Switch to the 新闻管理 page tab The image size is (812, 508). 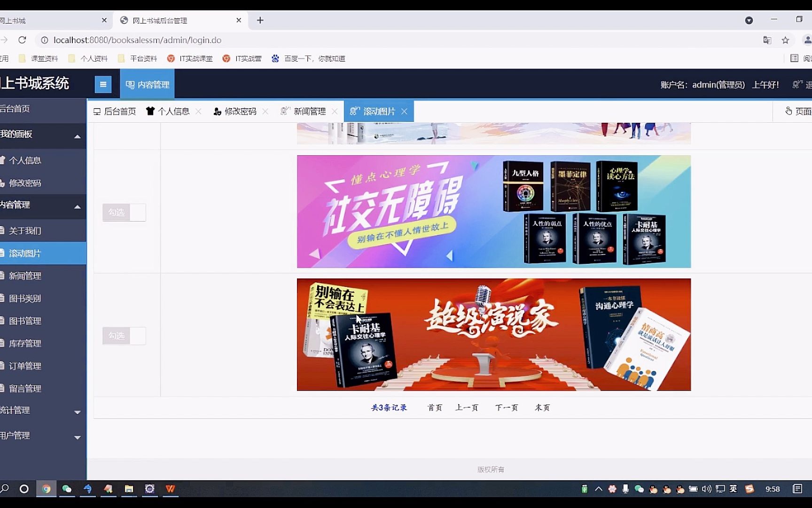click(304, 111)
